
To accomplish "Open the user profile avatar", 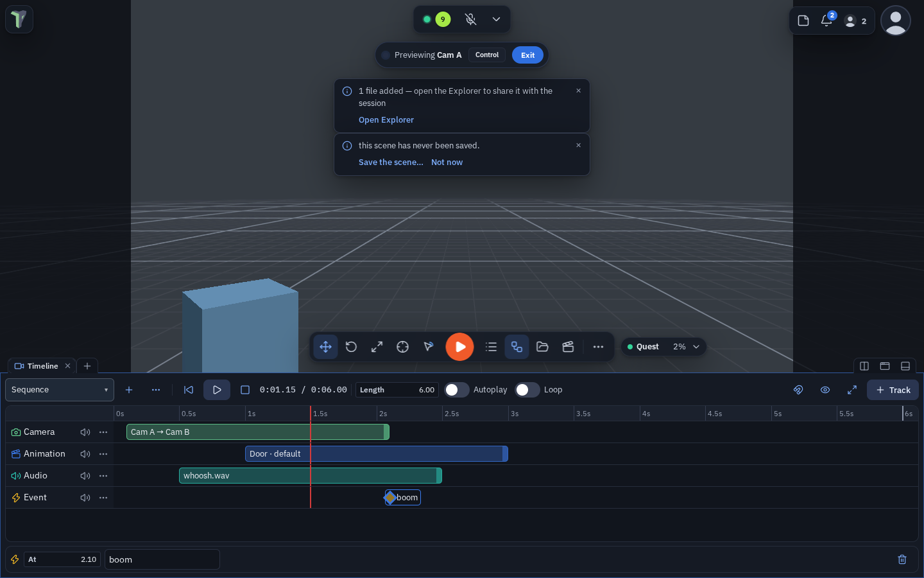I will pos(896,21).
